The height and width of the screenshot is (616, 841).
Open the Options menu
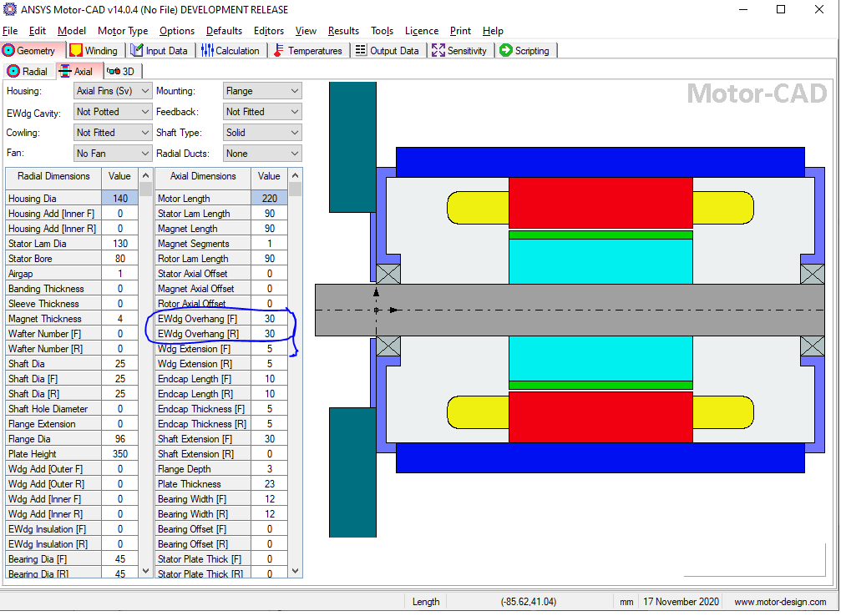pos(177,31)
